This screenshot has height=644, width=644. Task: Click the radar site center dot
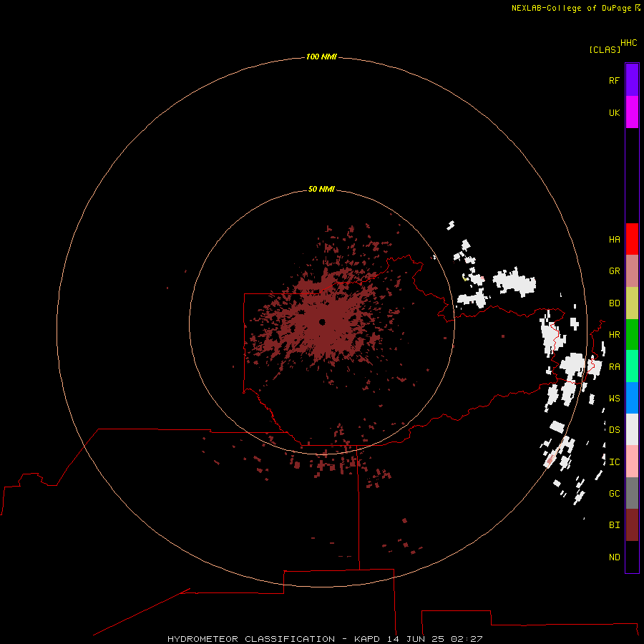coord(322,322)
